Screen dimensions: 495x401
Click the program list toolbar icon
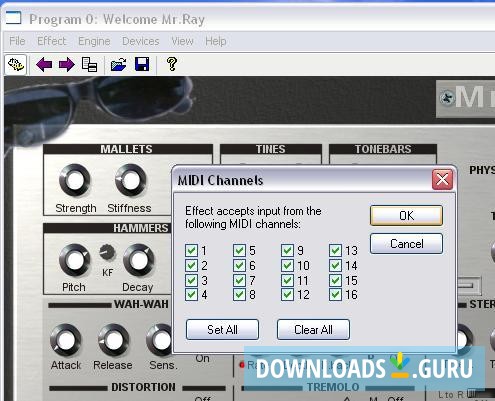click(89, 64)
